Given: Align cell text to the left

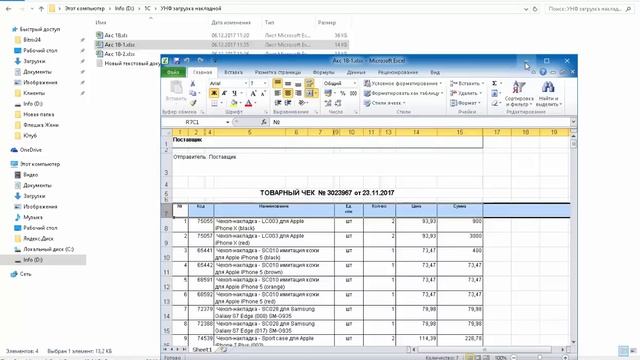Looking at the screenshot, I should [278, 93].
